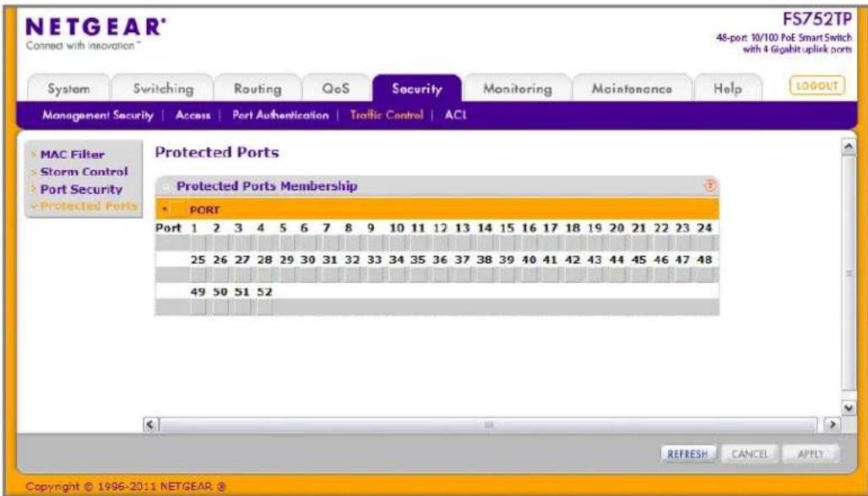Click vertical scrollbar down arrow
The height and width of the screenshot is (496, 868).
coord(848,408)
